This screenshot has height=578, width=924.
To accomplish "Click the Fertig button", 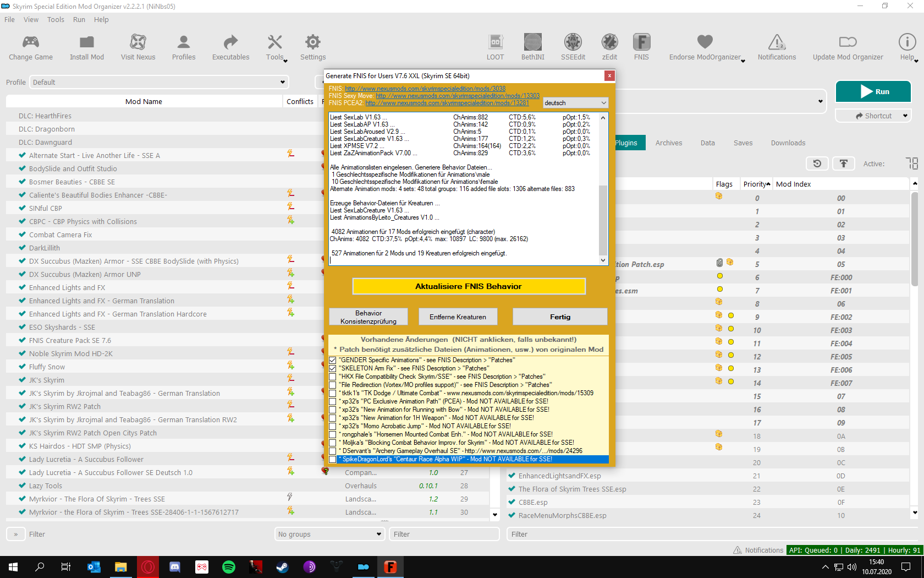I will tap(560, 317).
